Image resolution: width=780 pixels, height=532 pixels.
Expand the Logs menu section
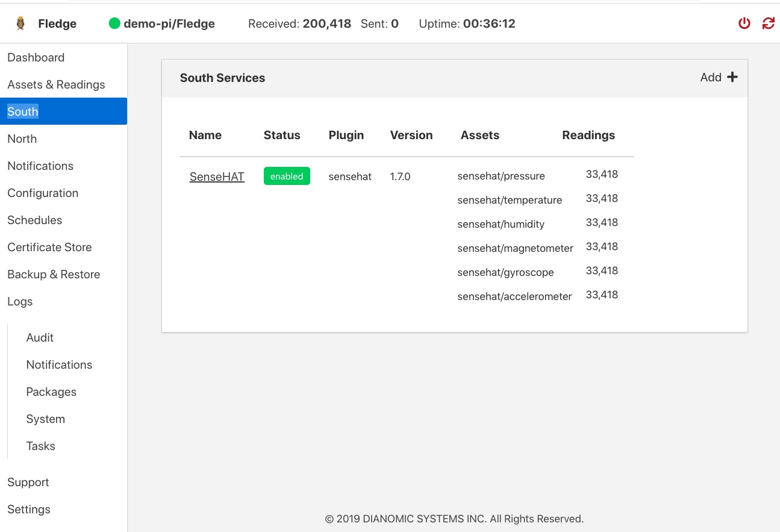20,301
